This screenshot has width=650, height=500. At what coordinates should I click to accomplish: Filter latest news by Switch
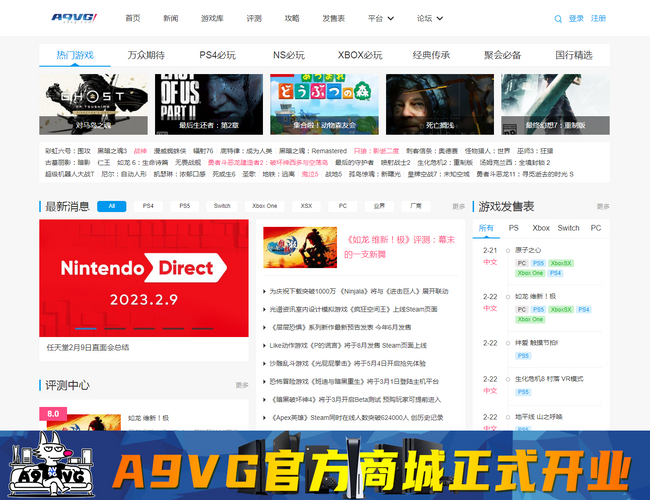tap(221, 206)
